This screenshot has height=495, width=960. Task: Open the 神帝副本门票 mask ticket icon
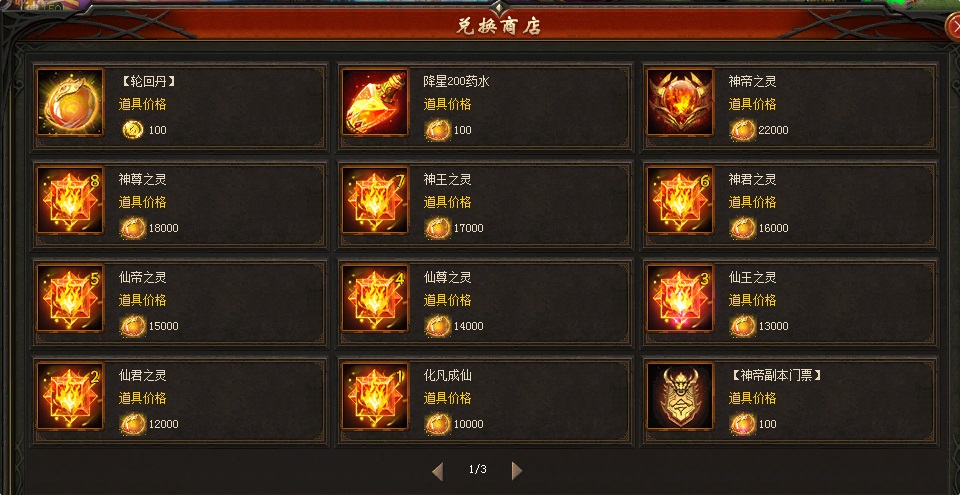pyautogui.click(x=680, y=396)
